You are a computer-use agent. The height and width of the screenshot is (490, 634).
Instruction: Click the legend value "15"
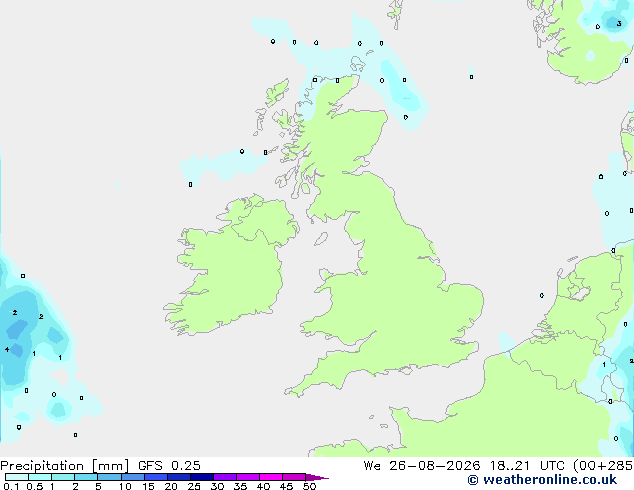point(148,486)
